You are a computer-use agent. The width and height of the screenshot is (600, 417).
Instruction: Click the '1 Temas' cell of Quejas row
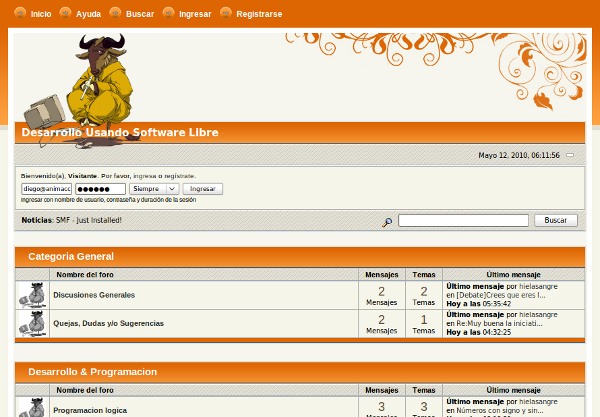(x=424, y=324)
